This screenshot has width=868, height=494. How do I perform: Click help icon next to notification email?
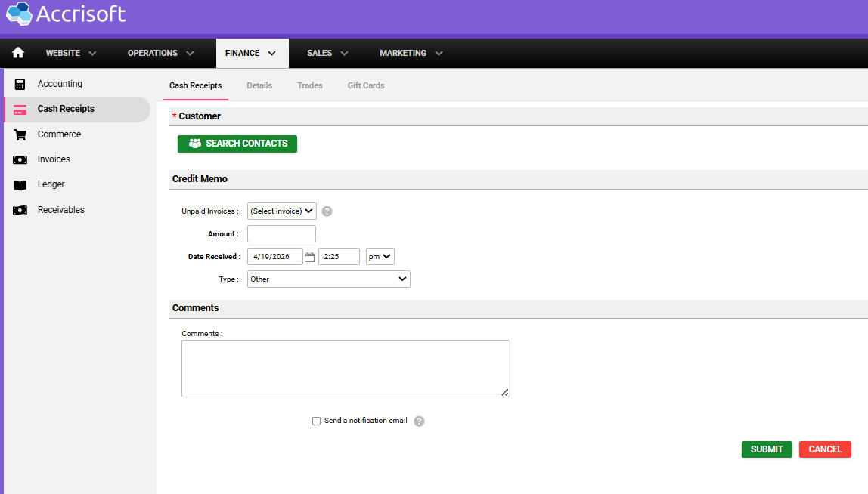coord(420,421)
